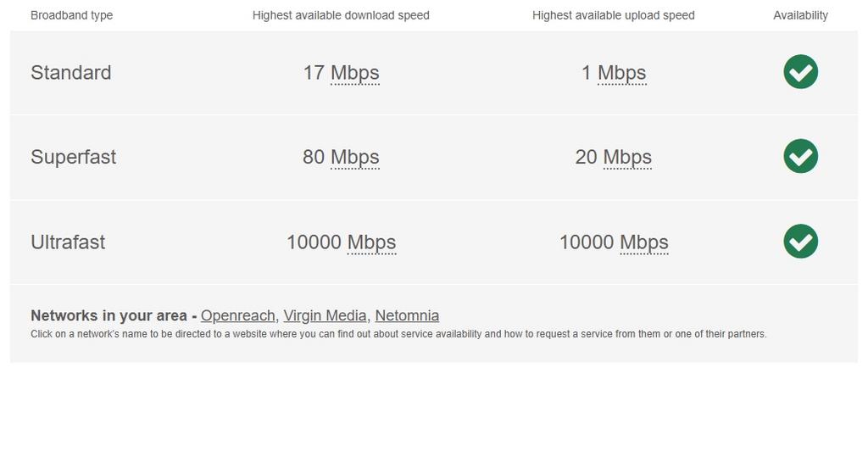Click Mbps beside Ultrafast 10000 upload speed
The image size is (868, 451).
coord(644,242)
